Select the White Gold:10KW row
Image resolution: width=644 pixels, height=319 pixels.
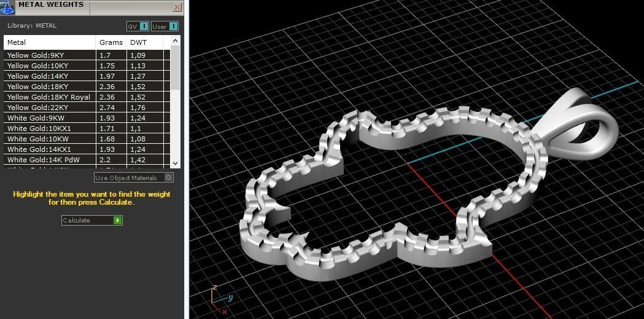(87, 139)
